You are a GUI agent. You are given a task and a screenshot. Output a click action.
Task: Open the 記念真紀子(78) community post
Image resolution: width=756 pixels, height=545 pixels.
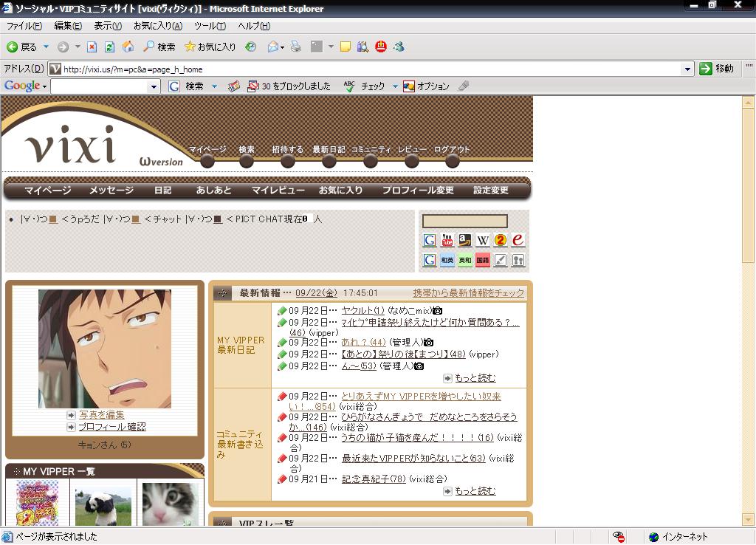(x=374, y=479)
